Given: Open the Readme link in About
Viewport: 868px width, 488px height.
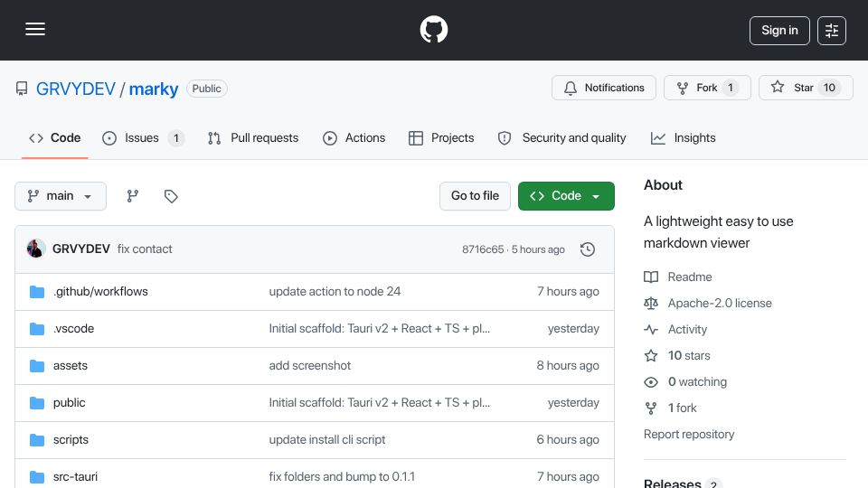Looking at the screenshot, I should point(690,277).
